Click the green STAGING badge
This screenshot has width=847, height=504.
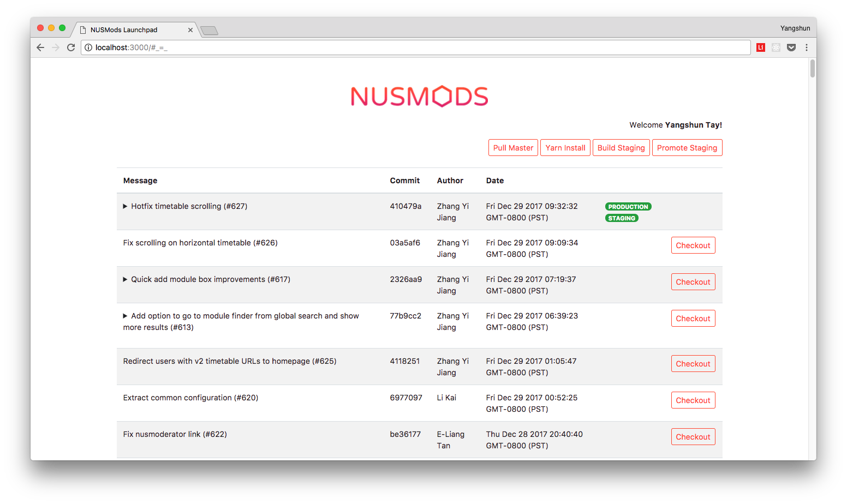[x=622, y=218]
